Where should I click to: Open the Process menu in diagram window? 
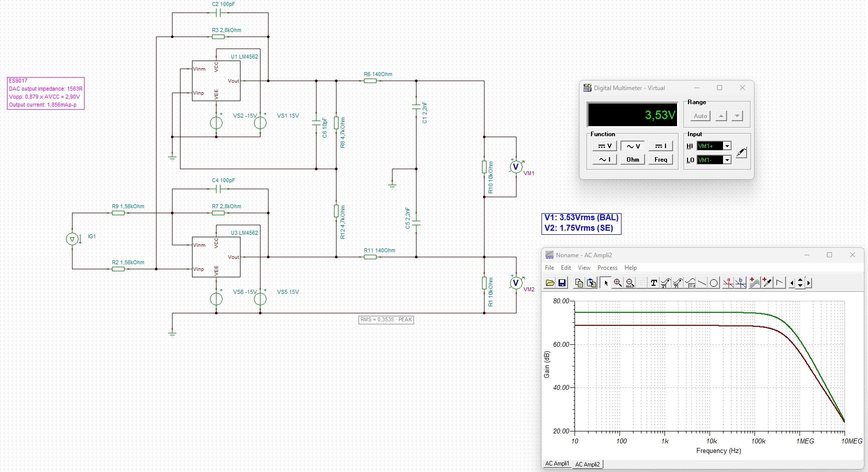pyautogui.click(x=607, y=268)
